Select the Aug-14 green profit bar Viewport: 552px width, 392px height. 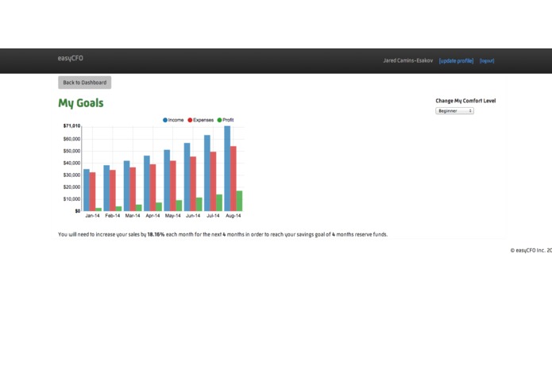[239, 201]
